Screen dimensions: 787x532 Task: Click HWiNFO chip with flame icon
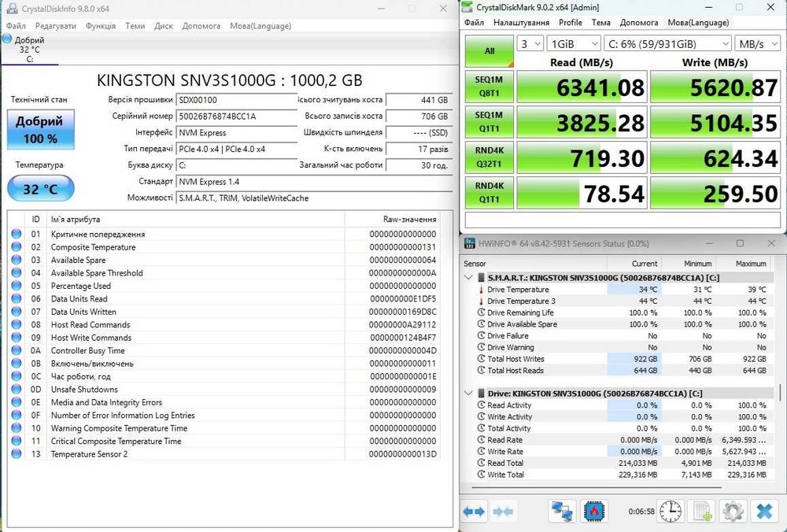594,512
